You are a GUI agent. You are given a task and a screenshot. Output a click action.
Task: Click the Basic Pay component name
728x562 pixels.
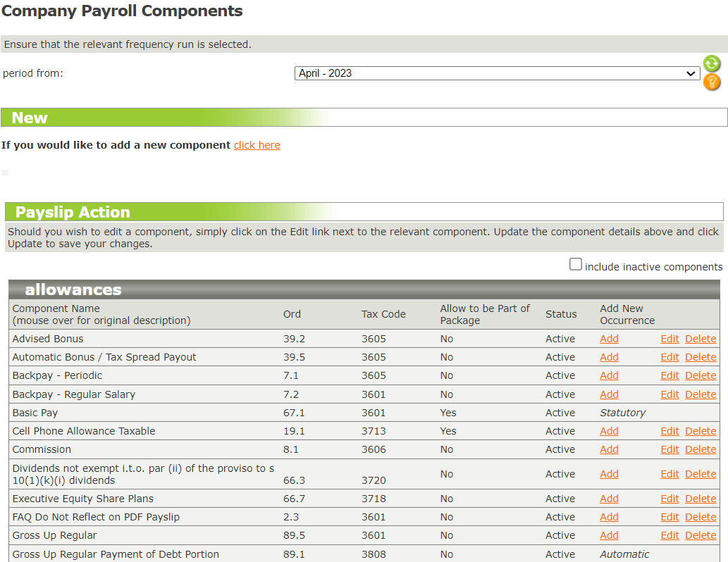pyautogui.click(x=35, y=413)
